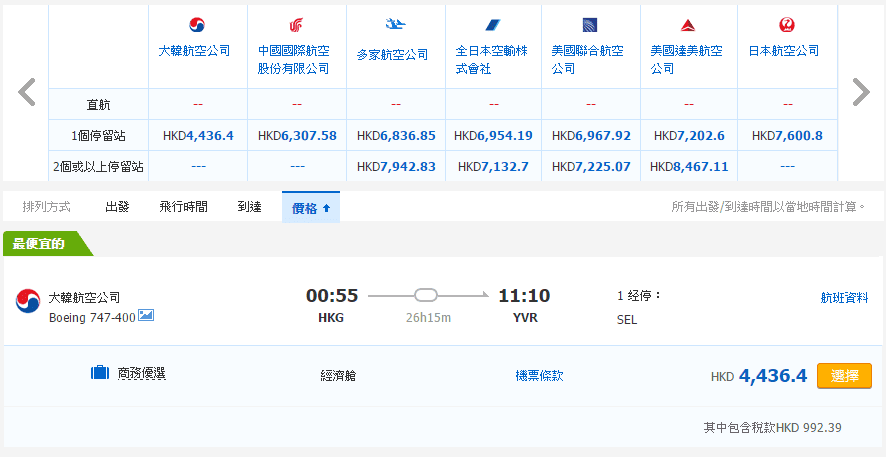Show more airlines with next arrow
This screenshot has height=457, width=886.
point(860,92)
